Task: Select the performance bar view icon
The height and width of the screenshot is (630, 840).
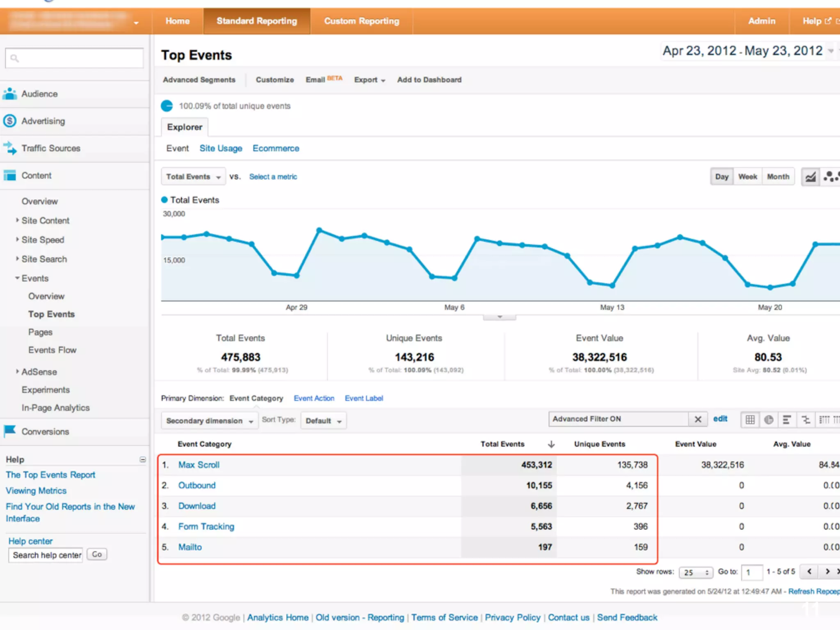Action: pos(787,420)
